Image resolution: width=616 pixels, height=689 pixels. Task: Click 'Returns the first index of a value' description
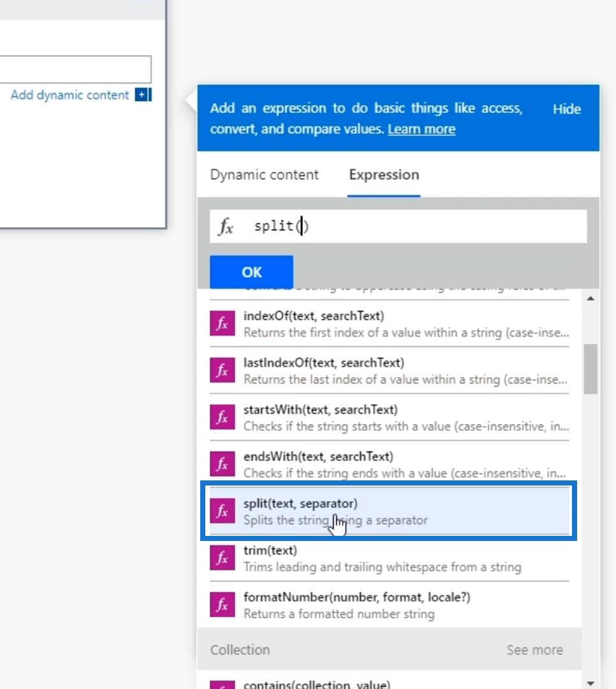tap(406, 332)
